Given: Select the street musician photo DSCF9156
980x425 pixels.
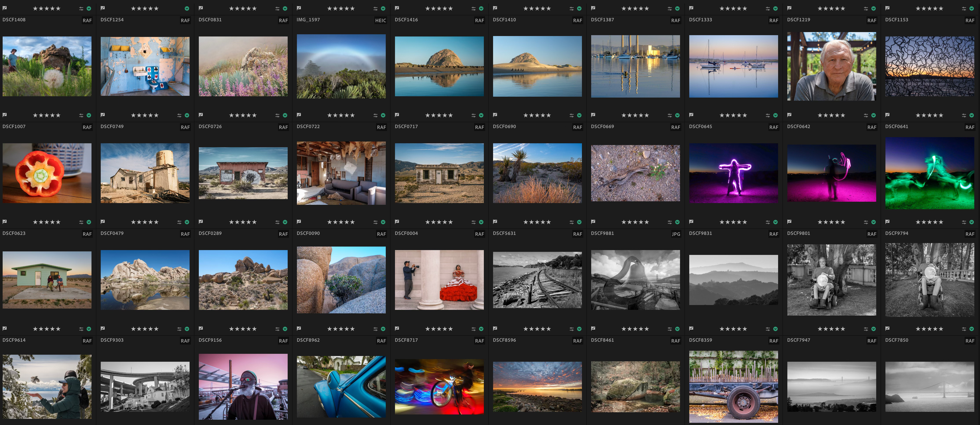Looking at the screenshot, I should pos(243,387).
